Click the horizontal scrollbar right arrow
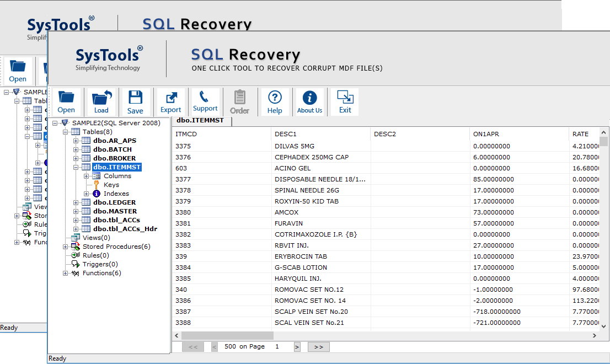This screenshot has width=610, height=364. (x=595, y=336)
